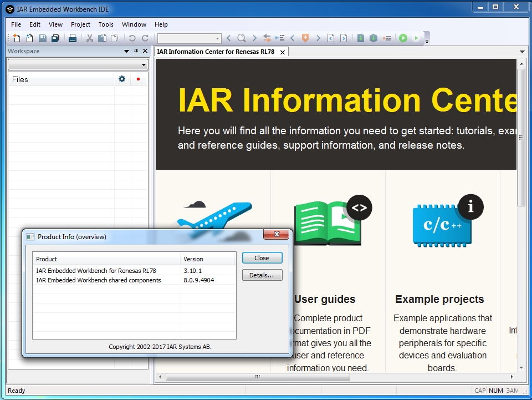The height and width of the screenshot is (400, 532).
Task: Close the IAR Information Center tab
Action: [282, 52]
